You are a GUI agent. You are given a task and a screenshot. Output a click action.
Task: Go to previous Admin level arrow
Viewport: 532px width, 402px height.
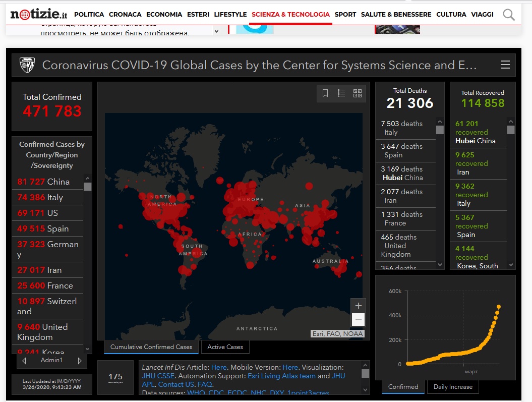point(24,361)
